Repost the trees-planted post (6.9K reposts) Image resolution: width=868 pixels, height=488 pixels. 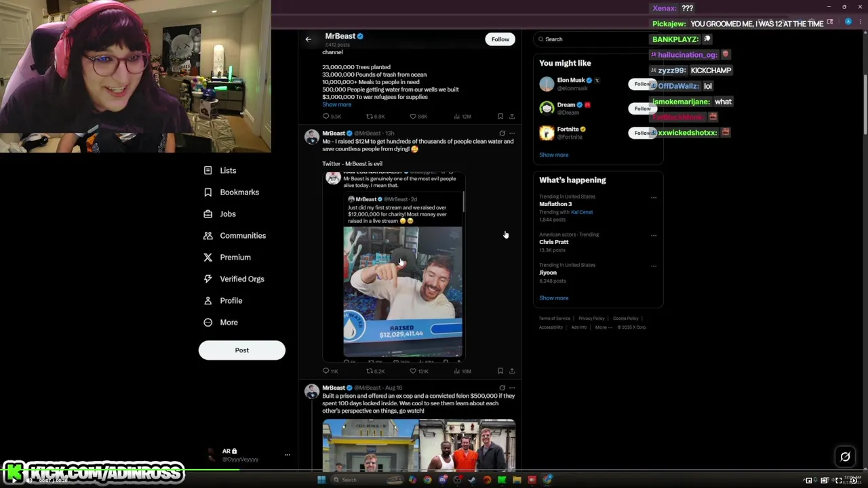[x=375, y=117]
